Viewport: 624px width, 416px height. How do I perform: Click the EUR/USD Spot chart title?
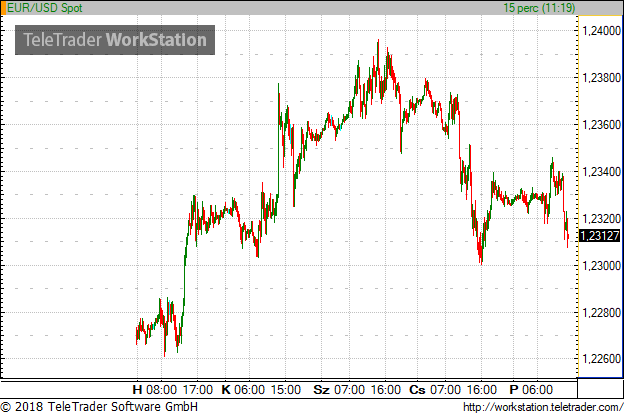[x=45, y=8]
